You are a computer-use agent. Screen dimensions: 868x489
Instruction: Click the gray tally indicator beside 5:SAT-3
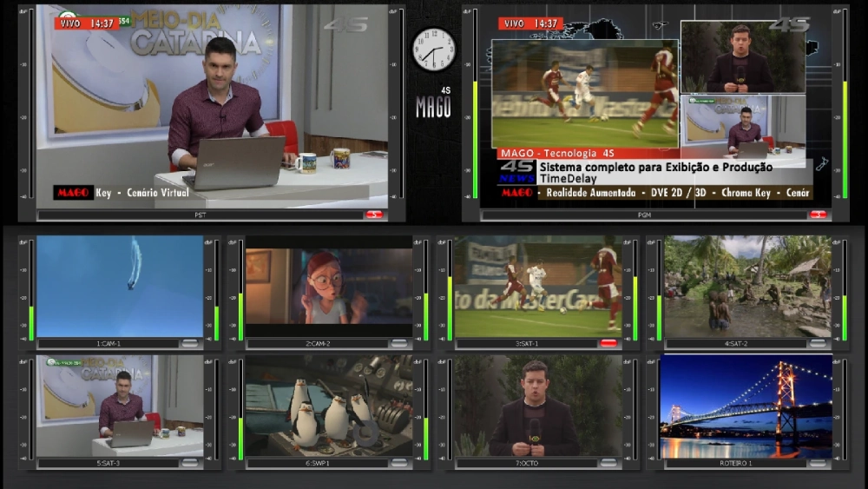click(190, 463)
